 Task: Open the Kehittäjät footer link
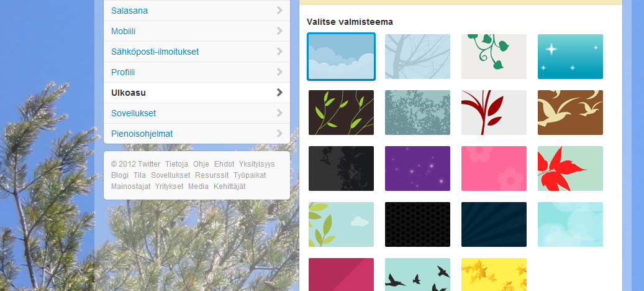coord(230,186)
